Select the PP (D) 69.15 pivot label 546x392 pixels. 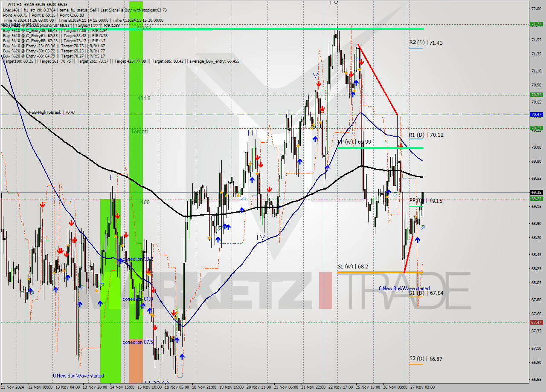pyautogui.click(x=426, y=200)
